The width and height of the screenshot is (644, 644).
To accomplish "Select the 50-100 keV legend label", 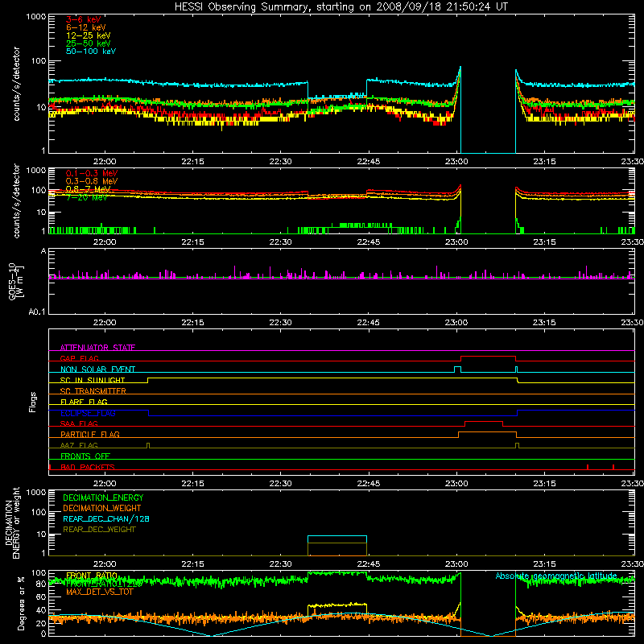I will coord(91,52).
